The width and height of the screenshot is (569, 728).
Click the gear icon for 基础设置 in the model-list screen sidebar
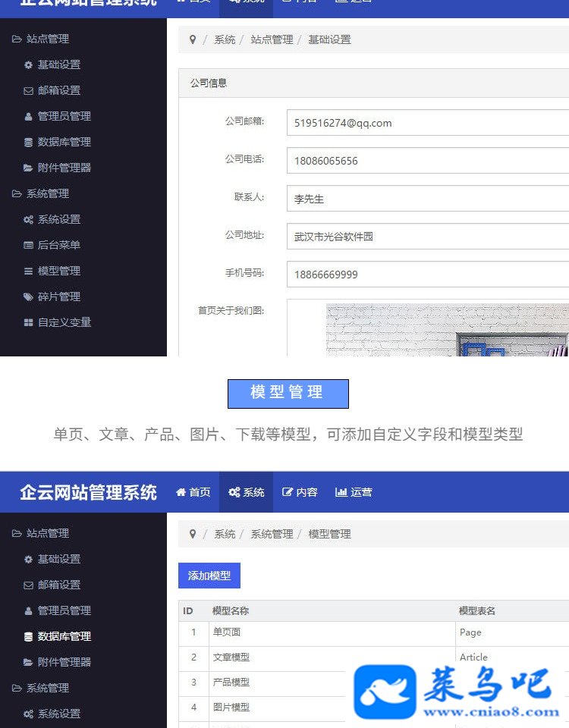coord(28,560)
